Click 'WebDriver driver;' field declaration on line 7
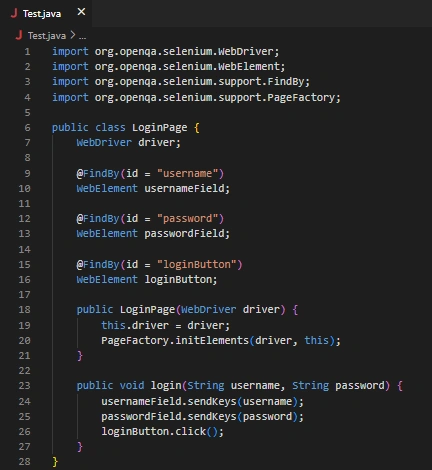Screen dimensions: 432x470 tap(128, 143)
